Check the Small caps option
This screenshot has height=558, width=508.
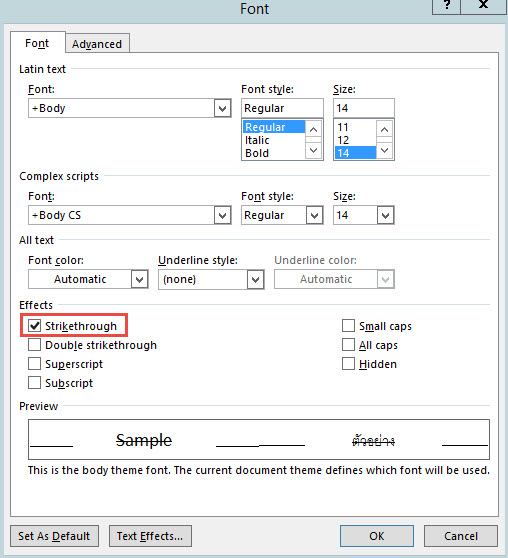pyautogui.click(x=348, y=325)
